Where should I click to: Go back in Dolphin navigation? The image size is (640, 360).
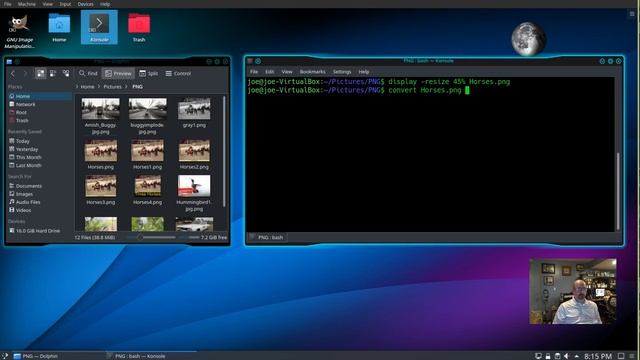click(13, 73)
